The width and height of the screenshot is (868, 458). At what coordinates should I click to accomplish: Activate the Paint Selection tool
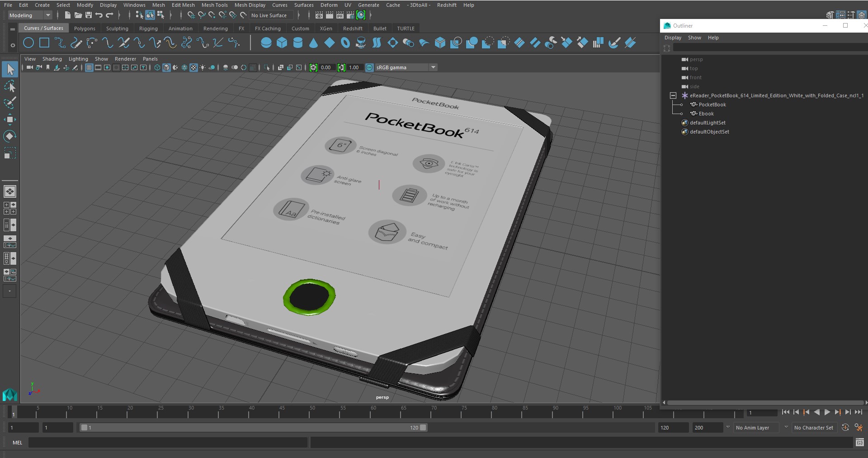click(10, 103)
